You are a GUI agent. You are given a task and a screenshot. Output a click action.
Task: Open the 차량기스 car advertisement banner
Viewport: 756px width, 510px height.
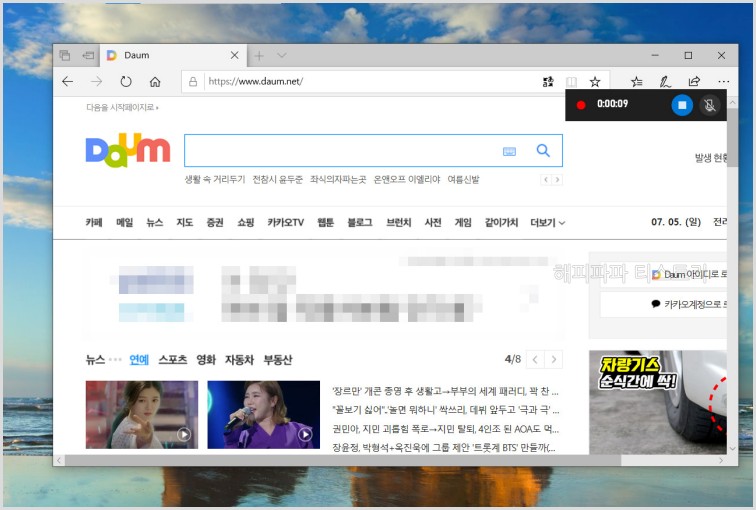(658, 402)
